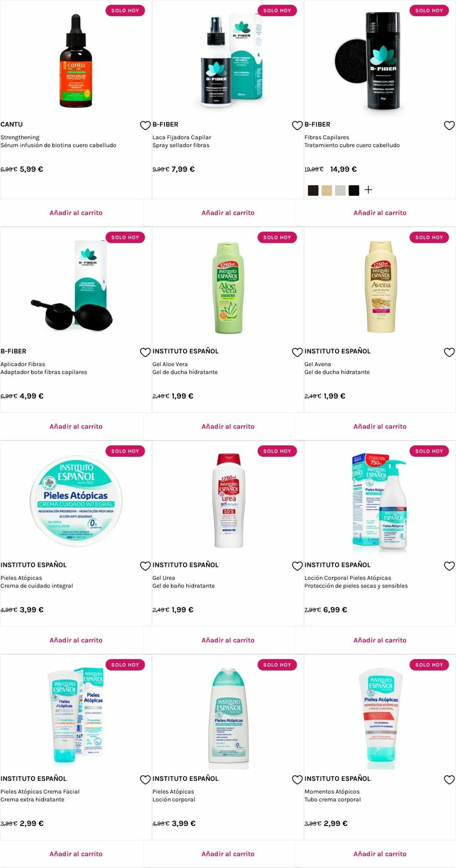The width and height of the screenshot is (456, 868).
Task: Add B-Fiber Laca Fijadora Capilar to wishlist
Action: [x=297, y=125]
